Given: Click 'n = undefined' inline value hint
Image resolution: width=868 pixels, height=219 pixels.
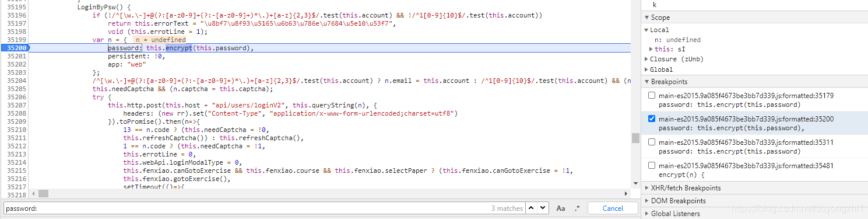Looking at the screenshot, I should pyautogui.click(x=161, y=40).
